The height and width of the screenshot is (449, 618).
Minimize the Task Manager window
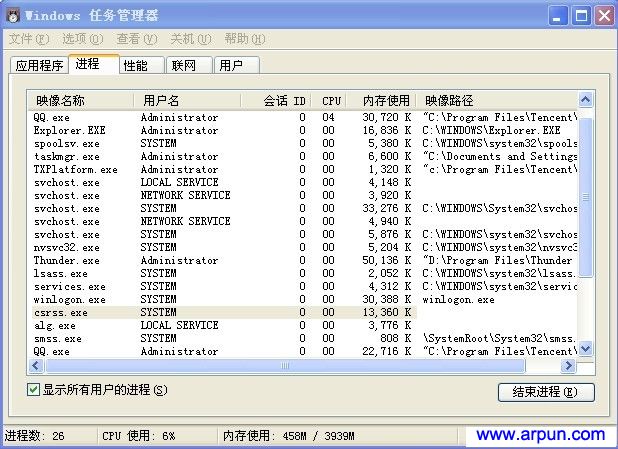point(558,16)
